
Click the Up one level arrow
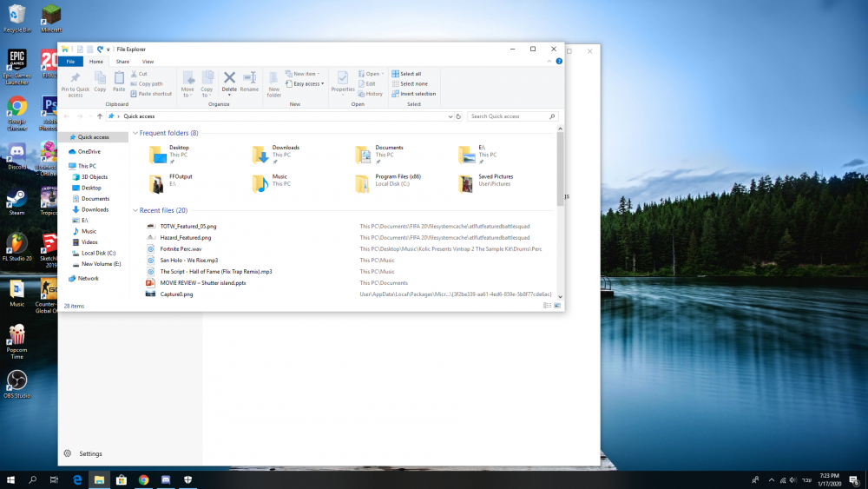[100, 116]
